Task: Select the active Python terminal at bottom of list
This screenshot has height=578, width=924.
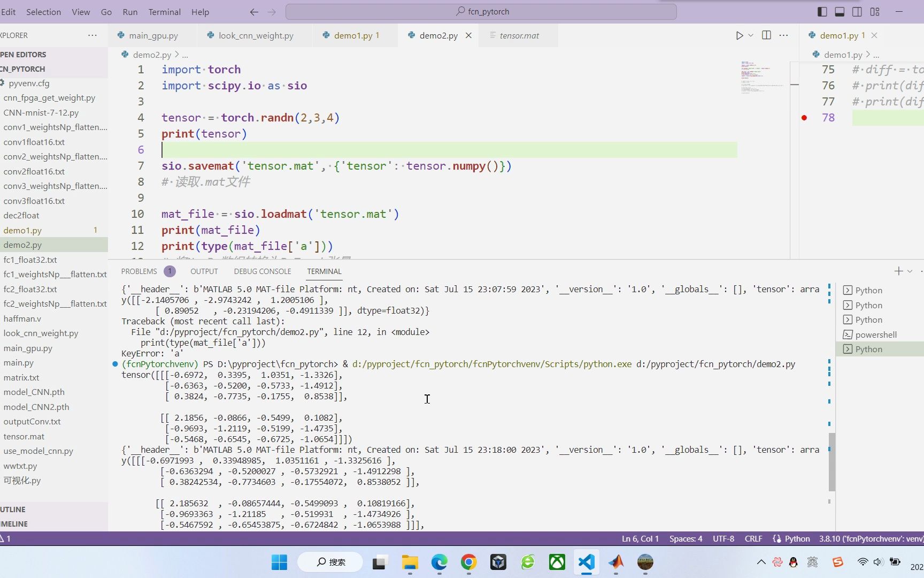Action: 880,349
